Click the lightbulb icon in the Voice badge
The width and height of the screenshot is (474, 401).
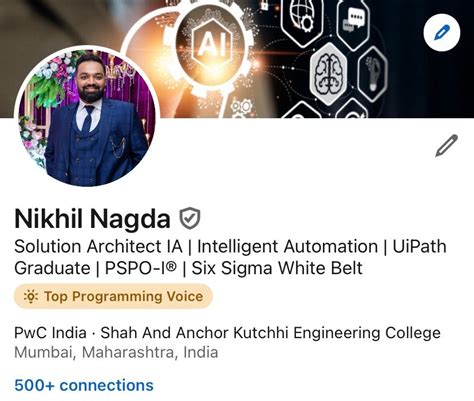click(31, 296)
